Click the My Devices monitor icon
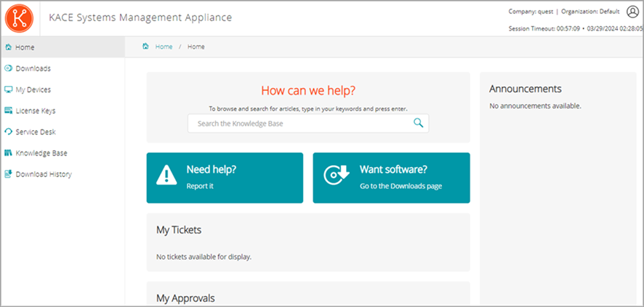The width and height of the screenshot is (644, 307). click(x=8, y=89)
